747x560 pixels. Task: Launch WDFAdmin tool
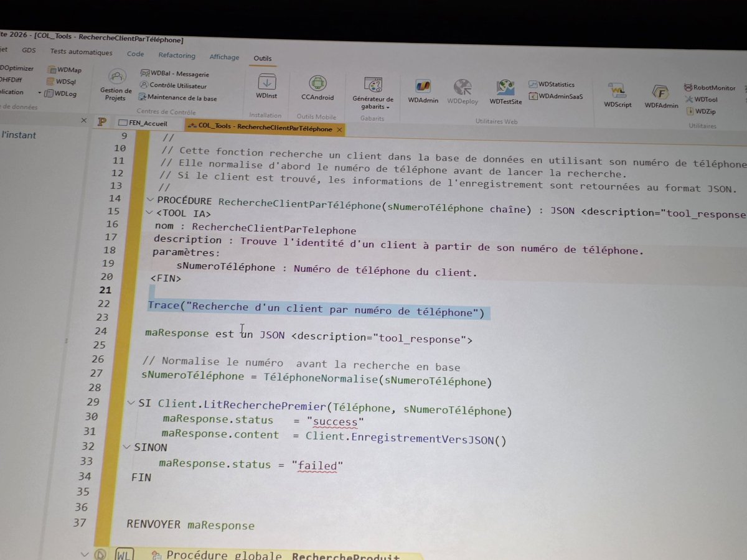661,95
